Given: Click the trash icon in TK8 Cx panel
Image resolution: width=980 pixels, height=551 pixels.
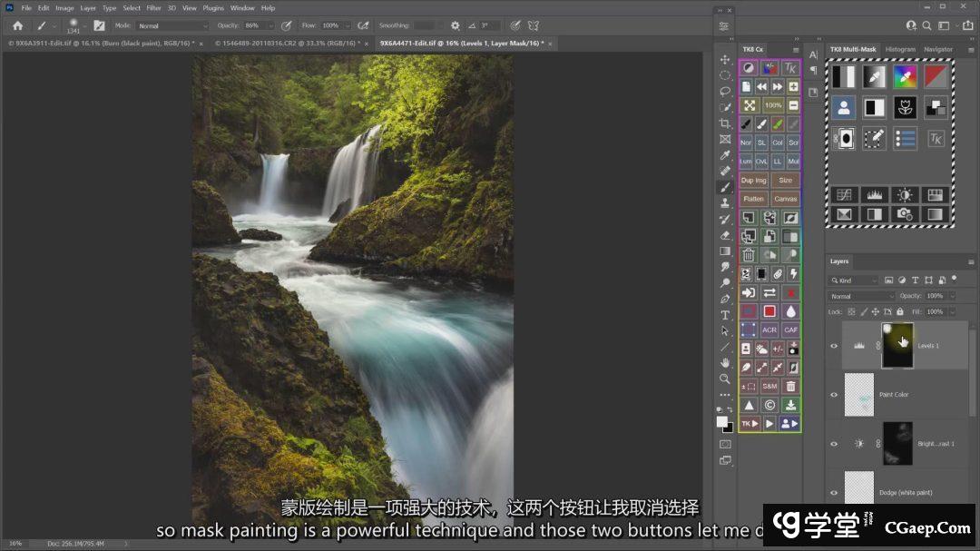Looking at the screenshot, I should coord(749,256).
